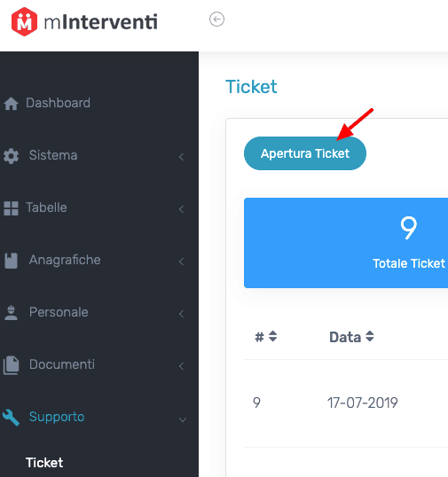This screenshot has height=477, width=448.
Task: Expand the Personale submenu chevron
Action: coord(181,314)
